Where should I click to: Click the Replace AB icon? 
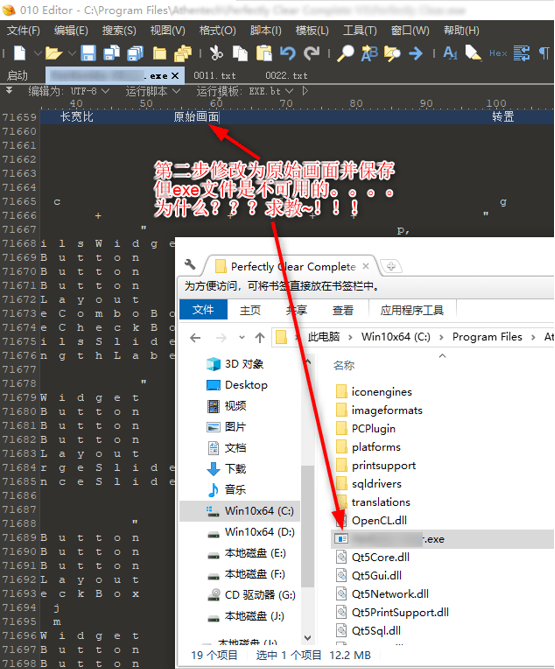pyautogui.click(x=369, y=53)
